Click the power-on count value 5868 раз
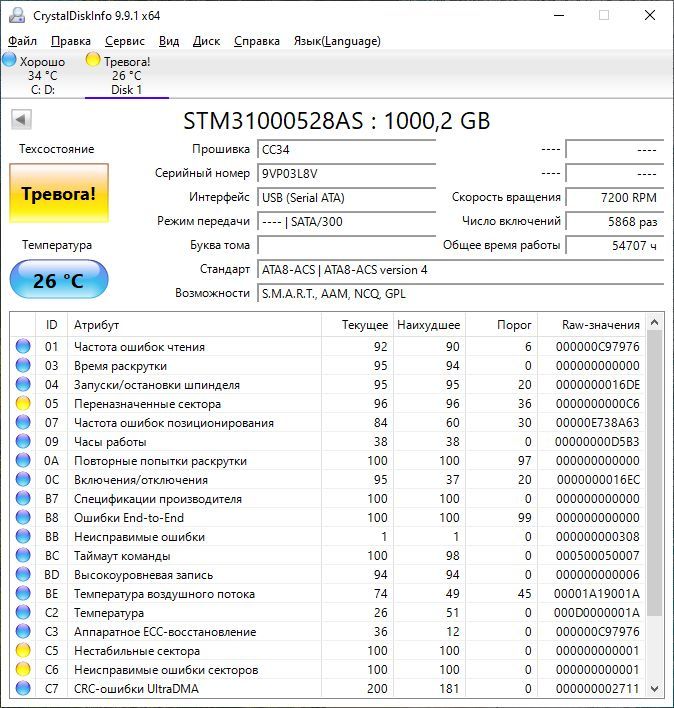Viewport: 674px width, 708px height. (615, 221)
